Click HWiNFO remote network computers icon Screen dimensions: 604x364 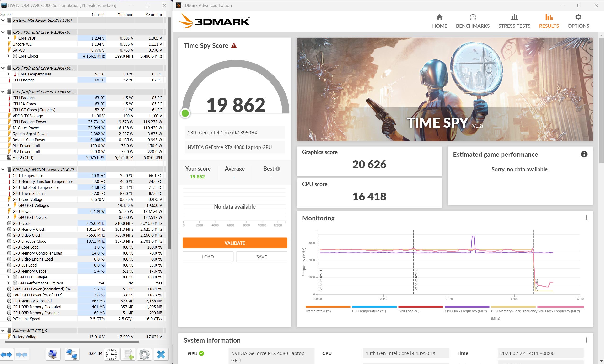coord(72,354)
